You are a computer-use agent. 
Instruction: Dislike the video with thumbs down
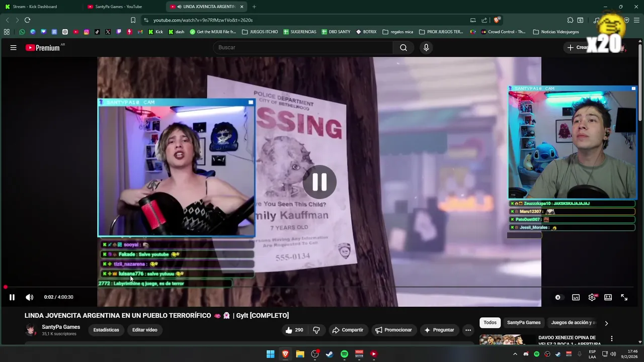(316, 330)
